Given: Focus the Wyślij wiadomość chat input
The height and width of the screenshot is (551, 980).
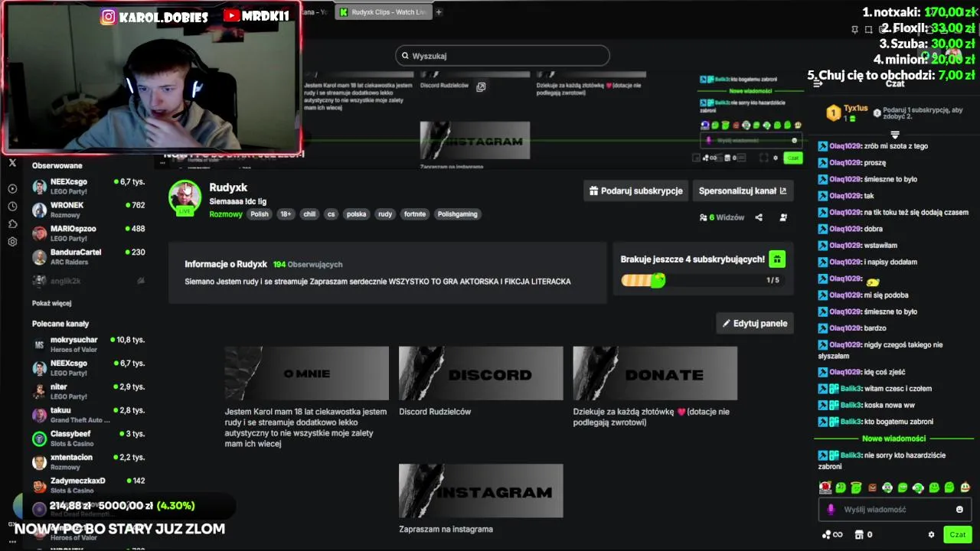Looking at the screenshot, I should (893, 510).
